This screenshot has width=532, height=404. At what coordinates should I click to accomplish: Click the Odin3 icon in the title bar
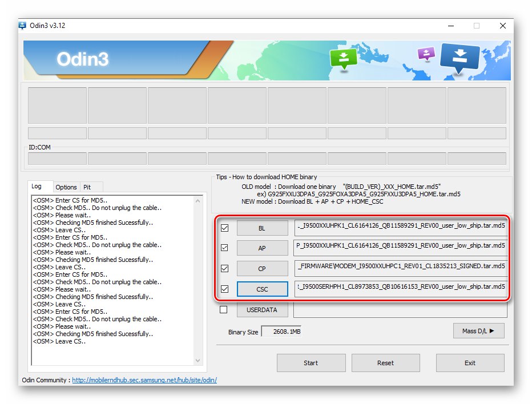(x=22, y=26)
